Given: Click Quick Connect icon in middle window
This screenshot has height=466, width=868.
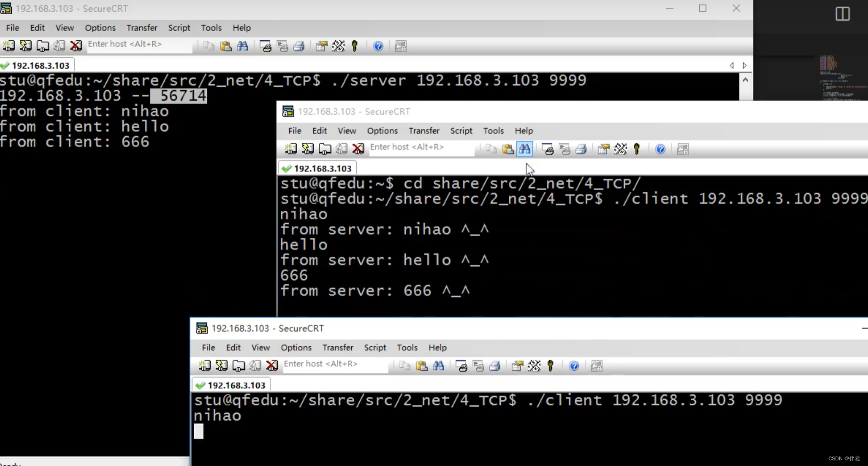Looking at the screenshot, I should click(x=308, y=149).
